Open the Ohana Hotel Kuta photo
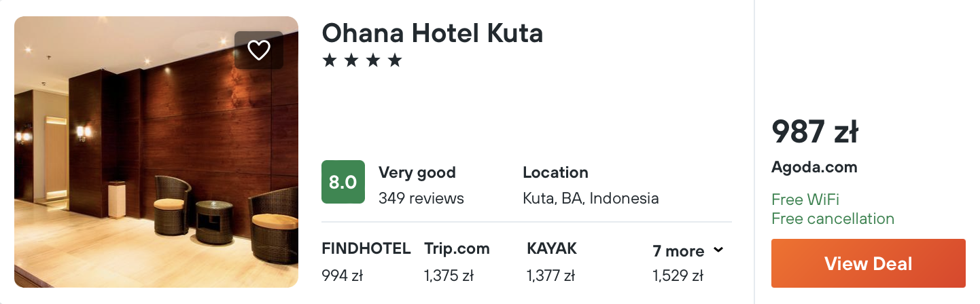Viewport: 980px width, 304px height. (156, 151)
